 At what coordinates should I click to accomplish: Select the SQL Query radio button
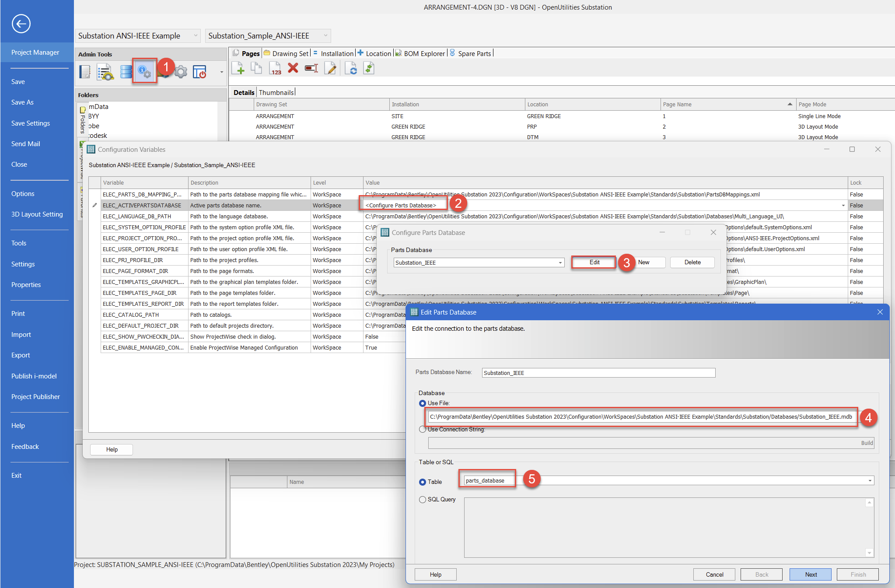pyautogui.click(x=423, y=500)
